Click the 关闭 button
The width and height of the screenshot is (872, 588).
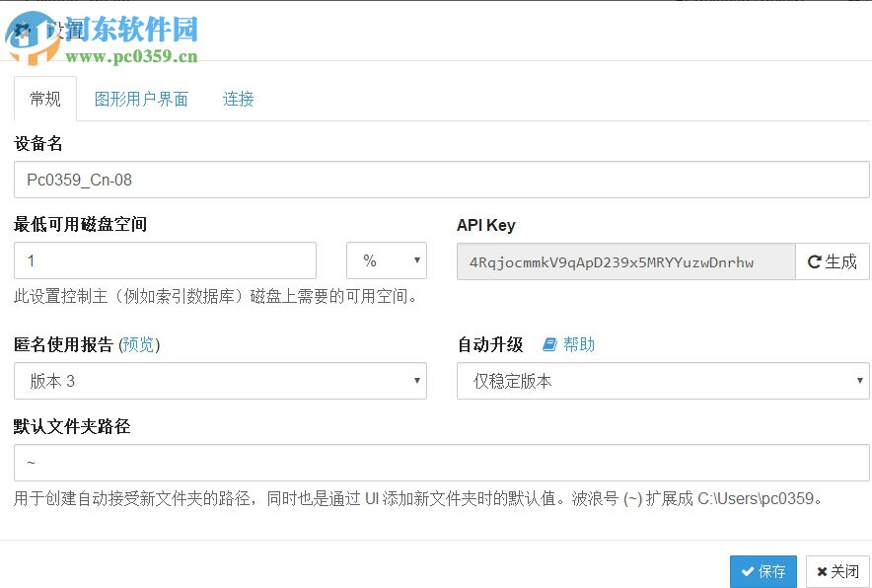(837, 571)
